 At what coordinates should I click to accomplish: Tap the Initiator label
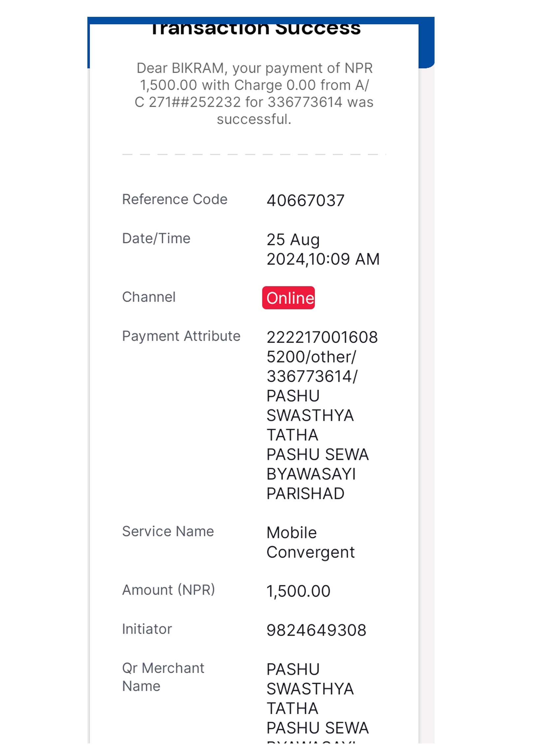[147, 629]
